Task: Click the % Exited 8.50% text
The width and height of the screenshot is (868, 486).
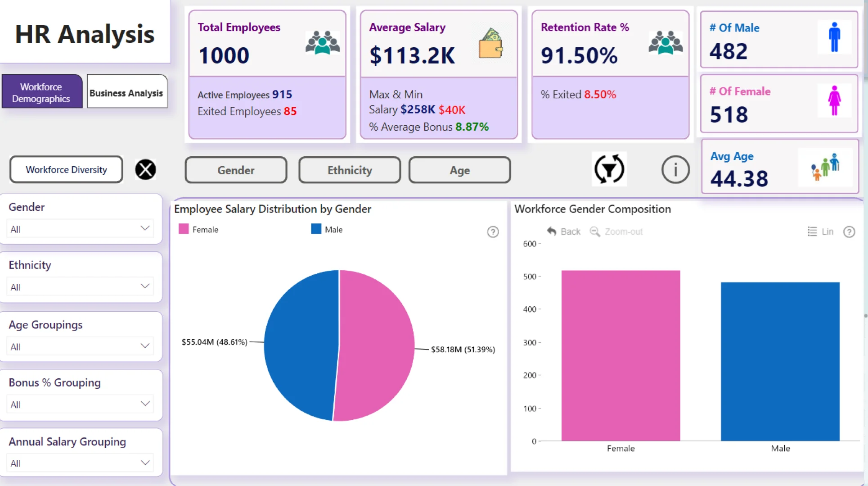Action: [578, 95]
